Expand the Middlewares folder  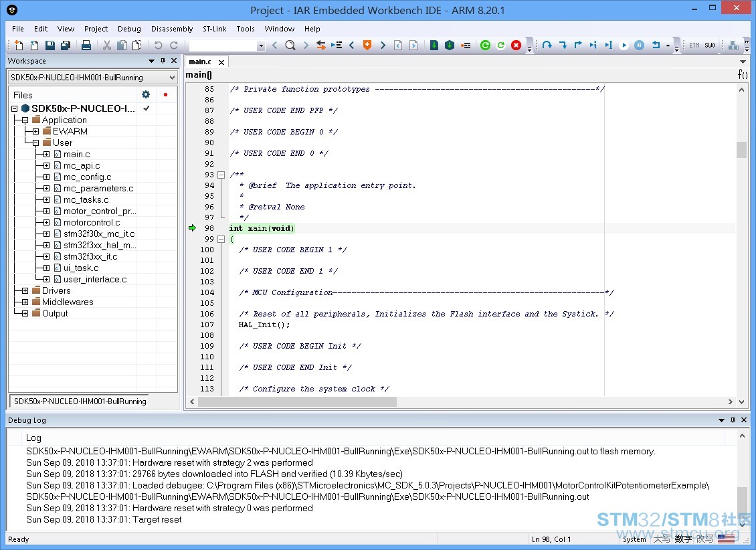click(x=25, y=302)
